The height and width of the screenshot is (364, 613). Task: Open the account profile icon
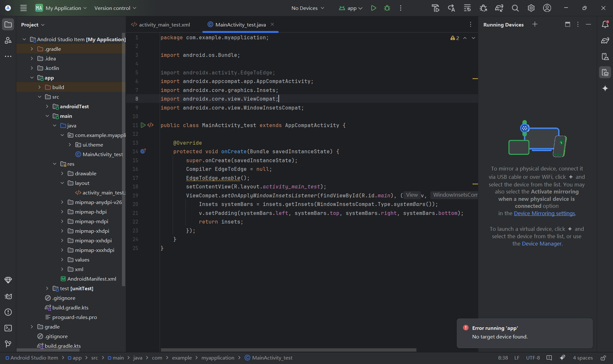(x=547, y=8)
